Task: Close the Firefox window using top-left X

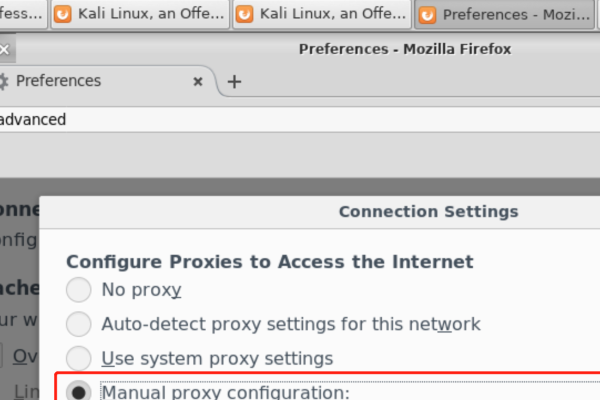Action: 4,49
